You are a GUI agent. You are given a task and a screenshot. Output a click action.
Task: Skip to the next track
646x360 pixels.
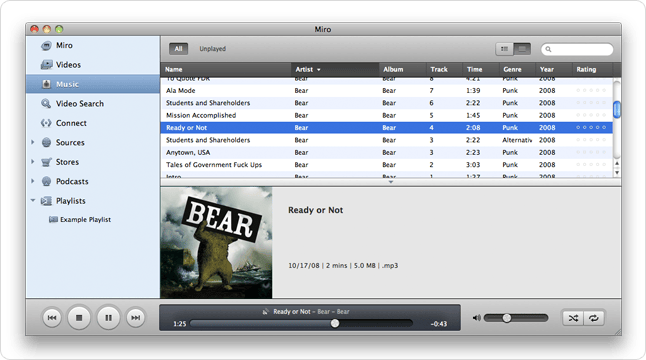pyautogui.click(x=136, y=318)
